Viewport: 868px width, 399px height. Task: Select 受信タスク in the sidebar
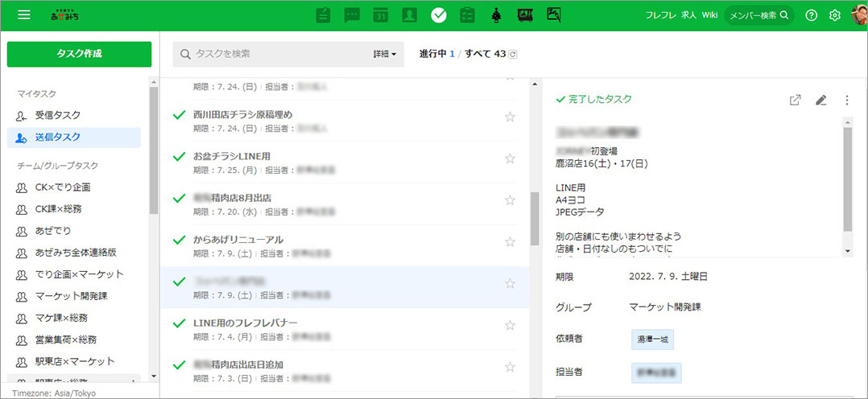coord(57,116)
